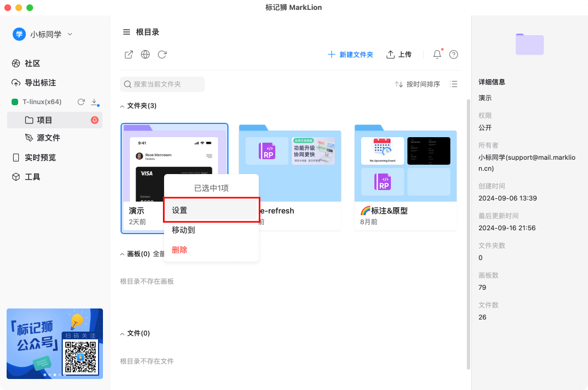Click the T-linux download icon
588x390 pixels.
[94, 102]
